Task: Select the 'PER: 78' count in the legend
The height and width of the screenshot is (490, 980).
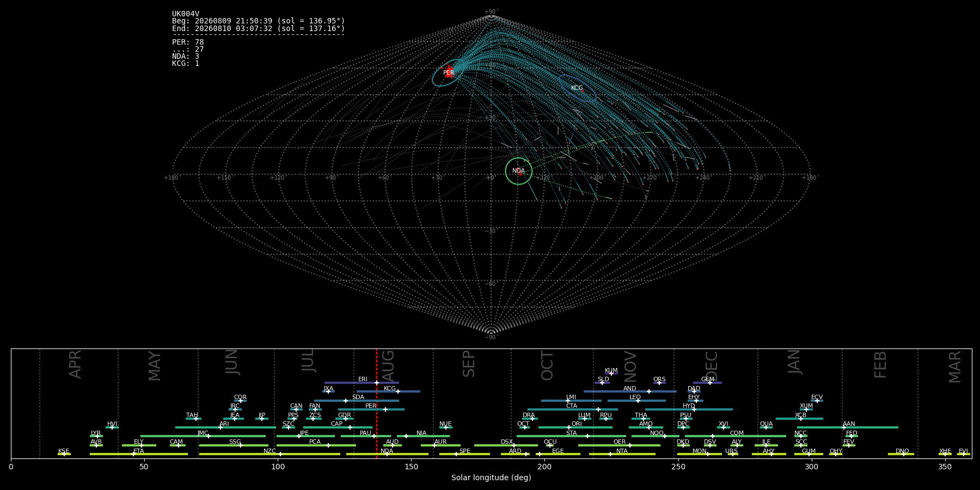Action: (188, 42)
